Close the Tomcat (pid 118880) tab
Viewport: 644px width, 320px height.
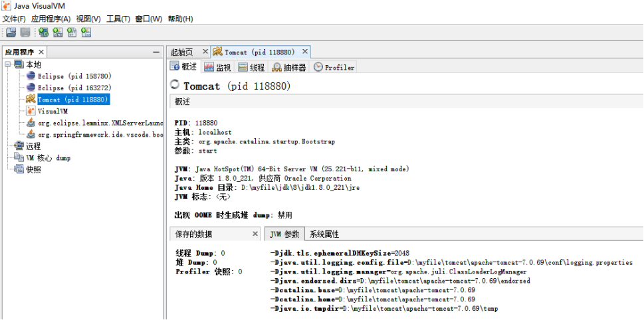pyautogui.click(x=305, y=52)
